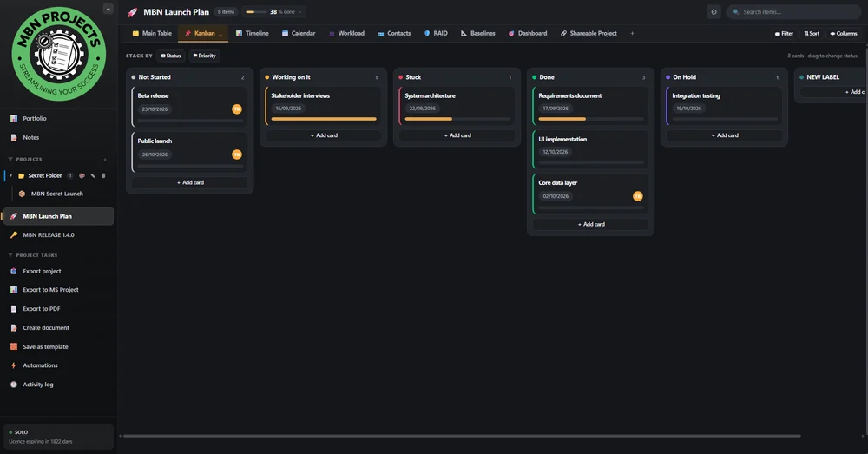The width and height of the screenshot is (868, 454).
Task: Click the assignee avatar on the Beta release card
Action: point(237,109)
